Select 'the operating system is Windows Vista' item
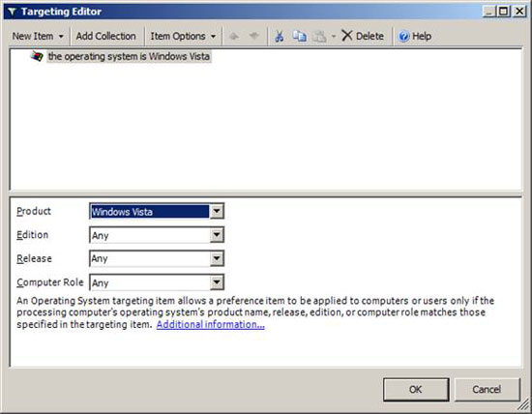Screen dimensions: 532x414 [x=129, y=56]
